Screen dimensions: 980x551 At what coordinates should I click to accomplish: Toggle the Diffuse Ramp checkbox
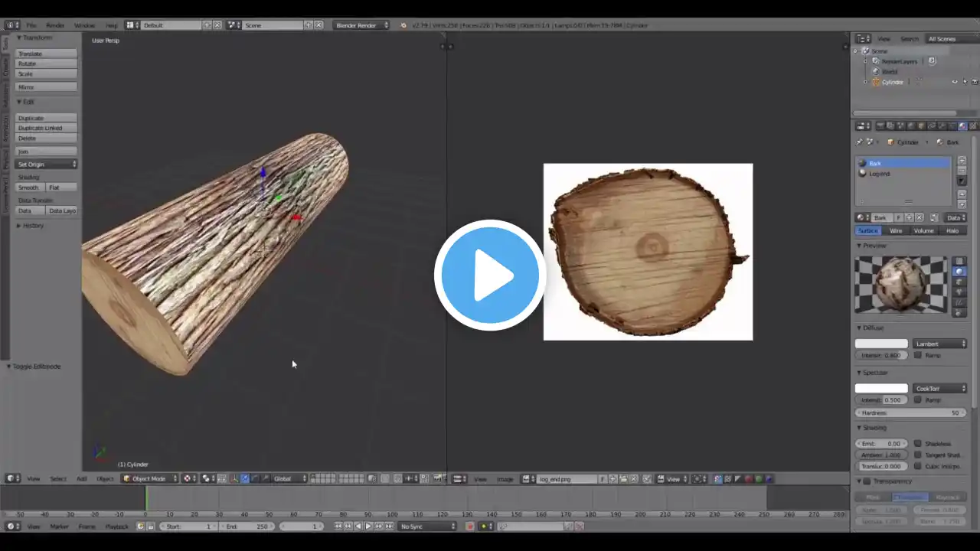tap(918, 355)
